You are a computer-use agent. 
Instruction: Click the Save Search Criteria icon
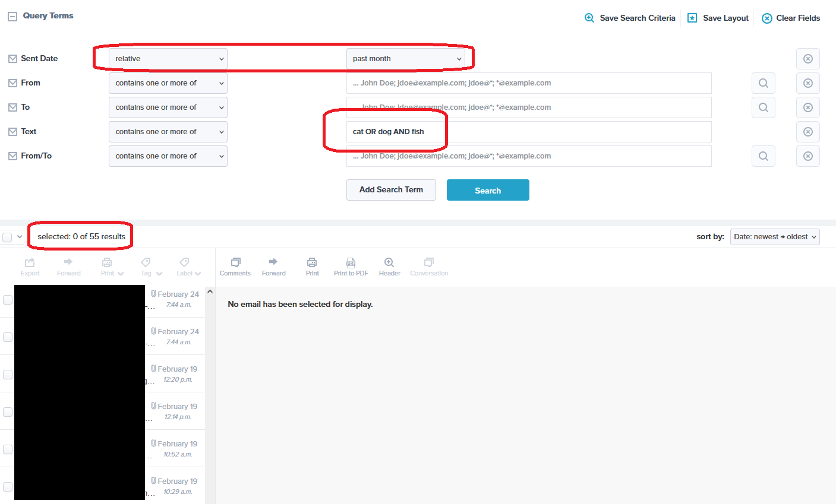coord(589,18)
